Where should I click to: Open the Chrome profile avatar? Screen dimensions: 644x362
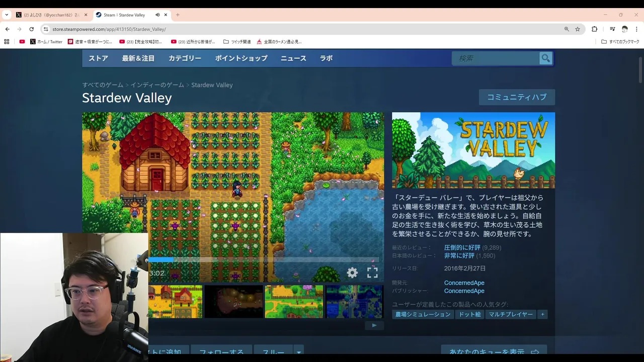click(625, 29)
